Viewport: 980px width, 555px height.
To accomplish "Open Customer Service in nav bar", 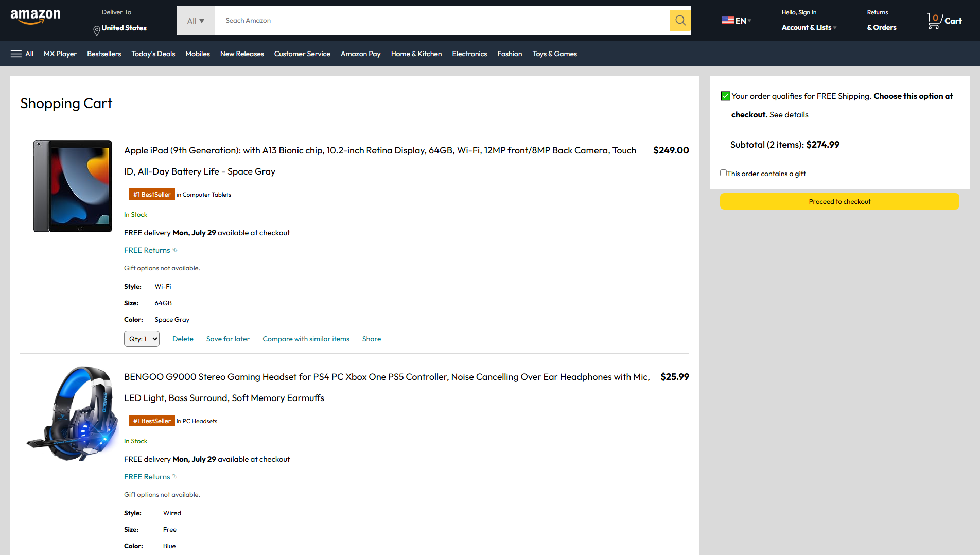I will point(302,54).
